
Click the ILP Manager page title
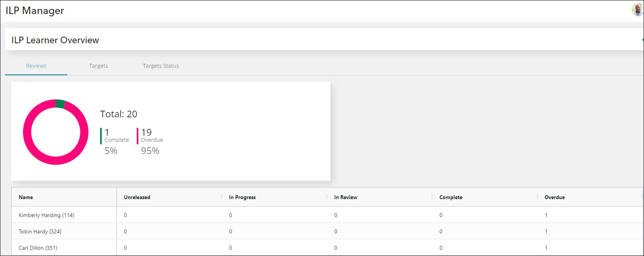35,11
